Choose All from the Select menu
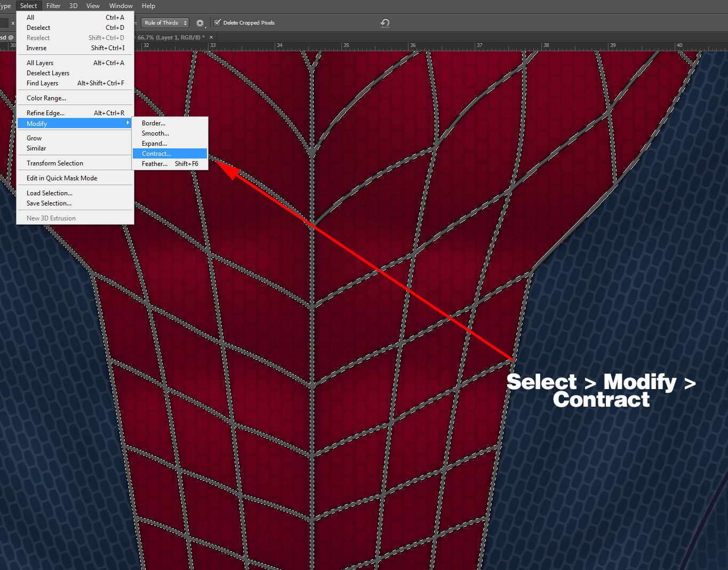728x570 pixels. point(75,18)
